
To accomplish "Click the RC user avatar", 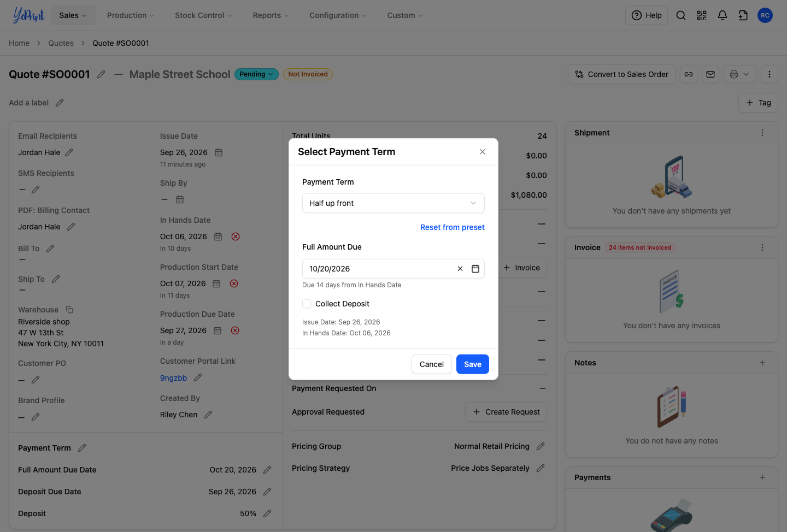I will pos(765,15).
